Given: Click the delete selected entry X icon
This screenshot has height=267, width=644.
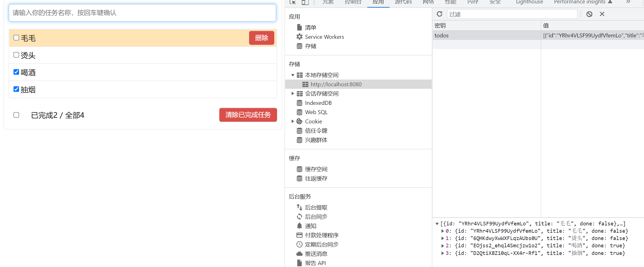Looking at the screenshot, I should (x=602, y=14).
